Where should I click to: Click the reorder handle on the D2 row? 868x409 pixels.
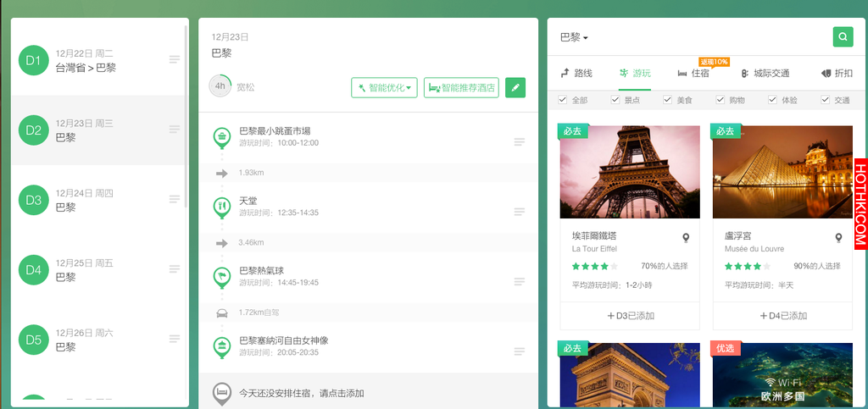[175, 129]
